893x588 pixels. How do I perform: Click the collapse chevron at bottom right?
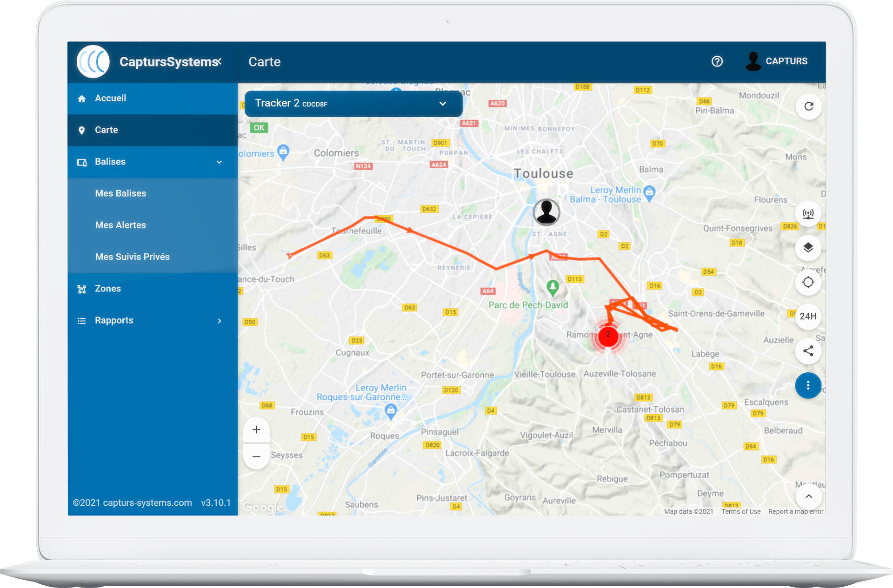[x=808, y=496]
